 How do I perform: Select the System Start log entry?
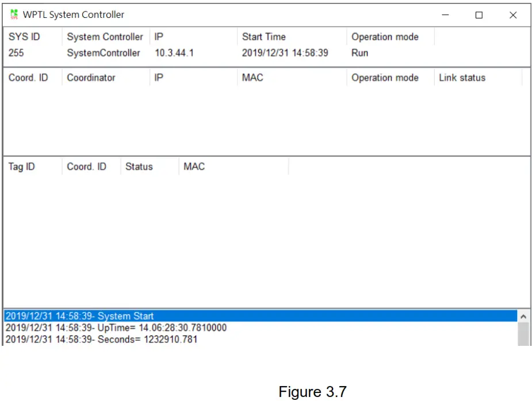point(80,316)
